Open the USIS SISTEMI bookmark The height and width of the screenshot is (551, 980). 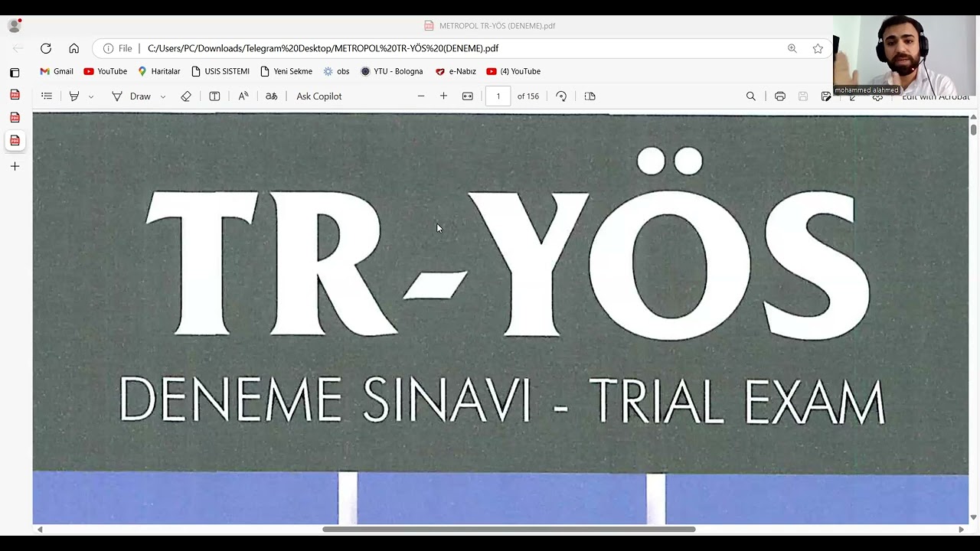[x=220, y=71]
